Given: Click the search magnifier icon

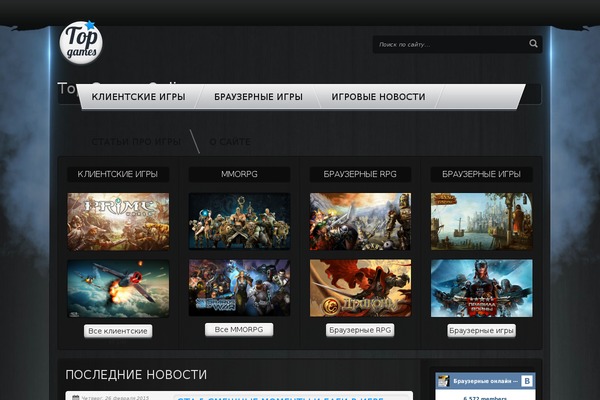Looking at the screenshot, I should (x=533, y=44).
